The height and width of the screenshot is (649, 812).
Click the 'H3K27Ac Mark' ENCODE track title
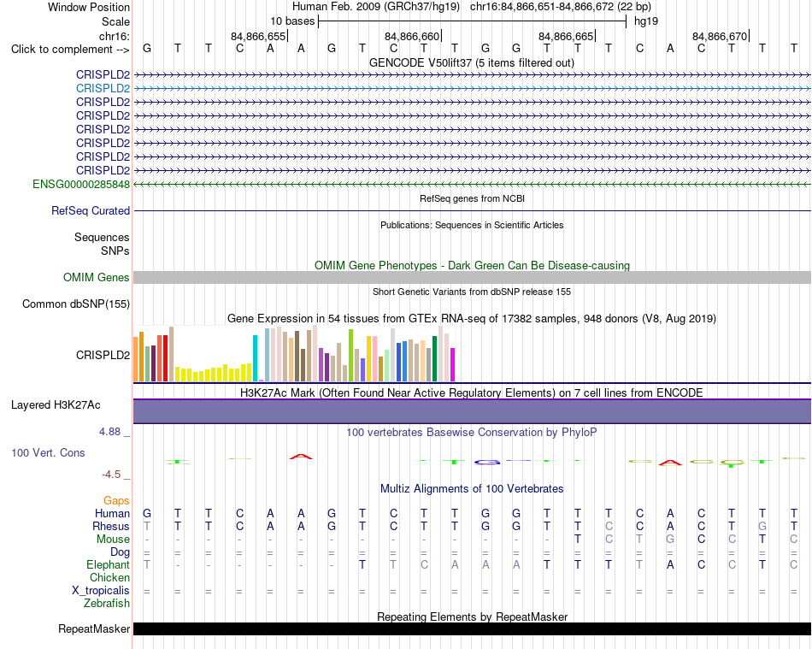471,392
